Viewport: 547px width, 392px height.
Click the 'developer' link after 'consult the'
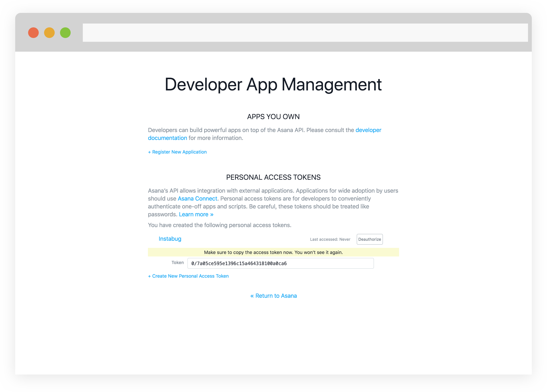coord(368,130)
